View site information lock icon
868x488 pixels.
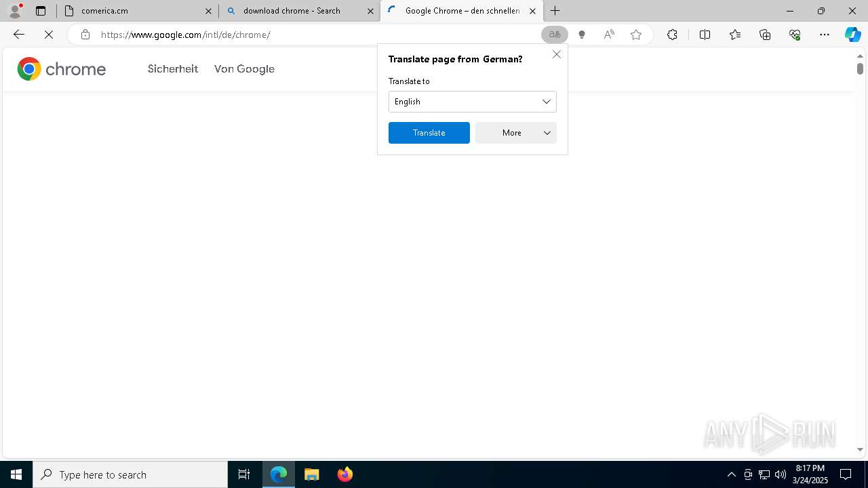pyautogui.click(x=85, y=35)
